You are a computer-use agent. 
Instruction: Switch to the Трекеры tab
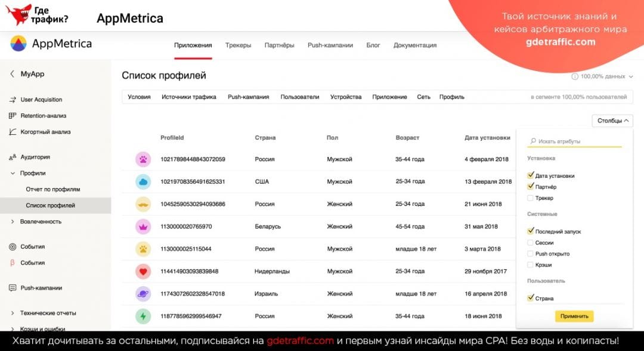[x=238, y=45]
